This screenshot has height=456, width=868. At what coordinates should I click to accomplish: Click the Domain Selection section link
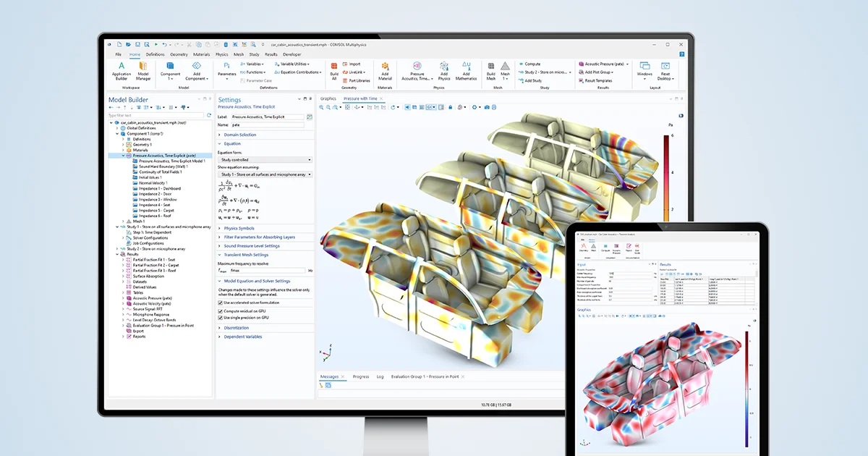tap(239, 135)
